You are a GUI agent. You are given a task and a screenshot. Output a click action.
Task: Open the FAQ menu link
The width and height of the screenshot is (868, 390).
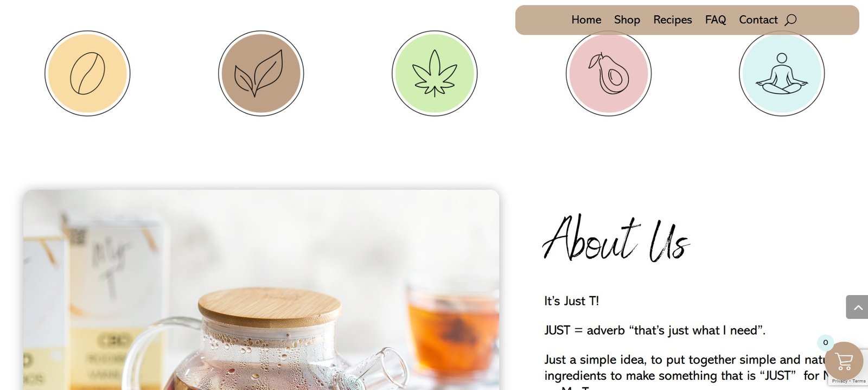(716, 20)
